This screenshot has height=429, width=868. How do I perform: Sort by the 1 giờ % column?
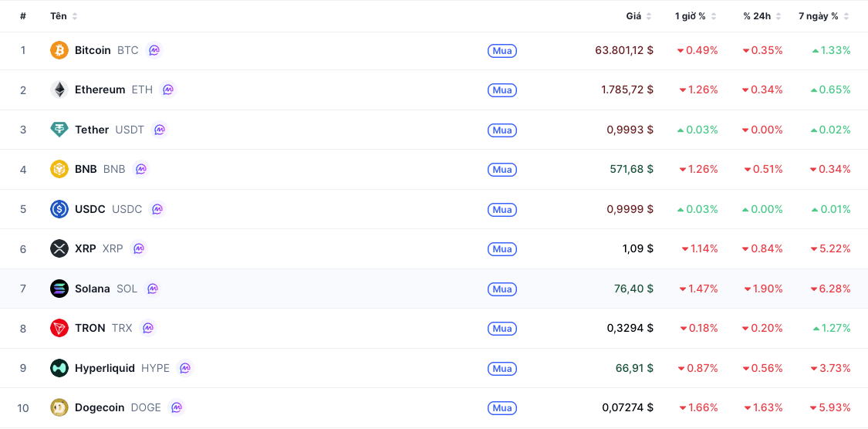(695, 17)
